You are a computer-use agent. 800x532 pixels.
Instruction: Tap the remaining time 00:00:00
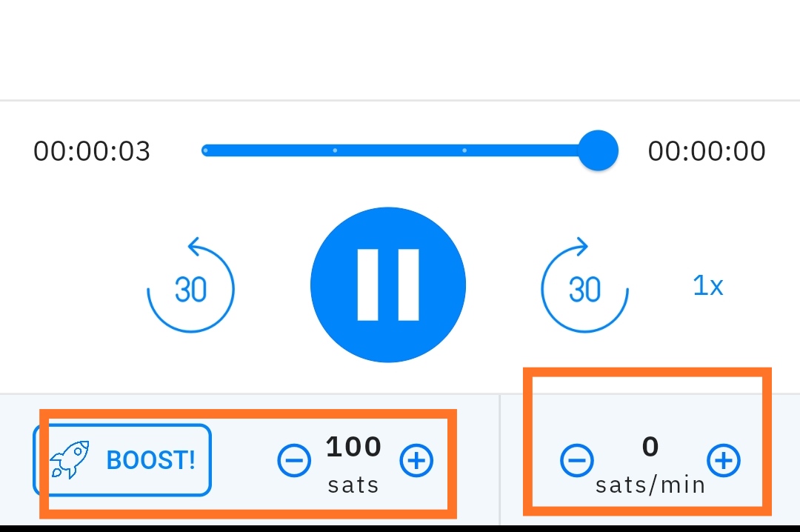click(x=707, y=151)
